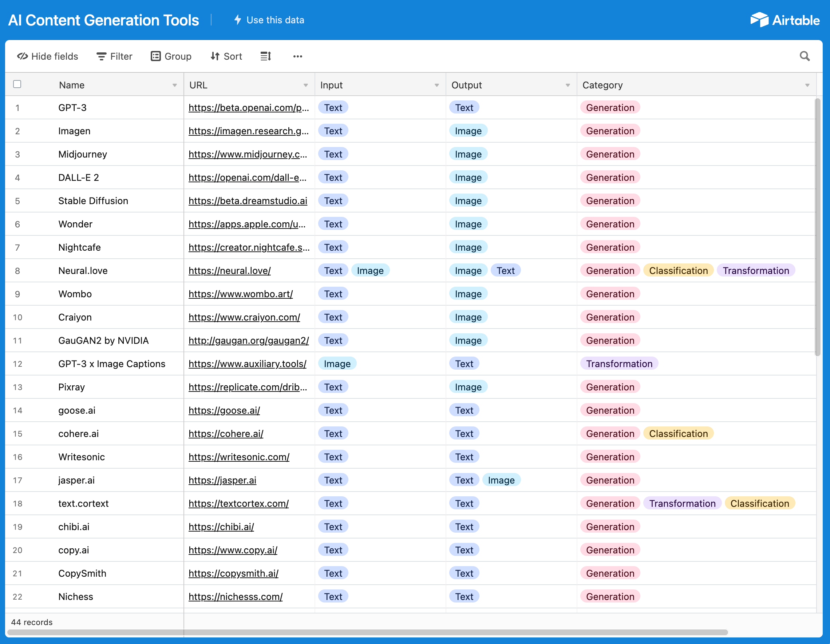Image resolution: width=830 pixels, height=644 pixels.
Task: Select the Stable Diffusion record checkbox
Action: click(x=17, y=200)
